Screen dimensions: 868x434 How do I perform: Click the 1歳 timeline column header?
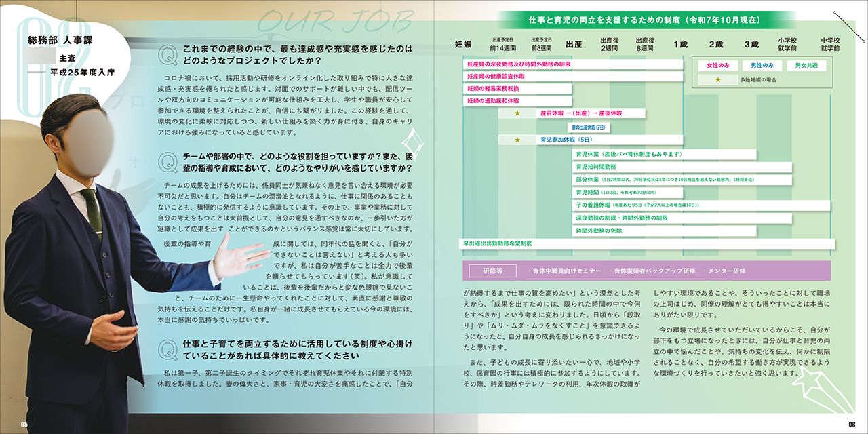click(680, 44)
